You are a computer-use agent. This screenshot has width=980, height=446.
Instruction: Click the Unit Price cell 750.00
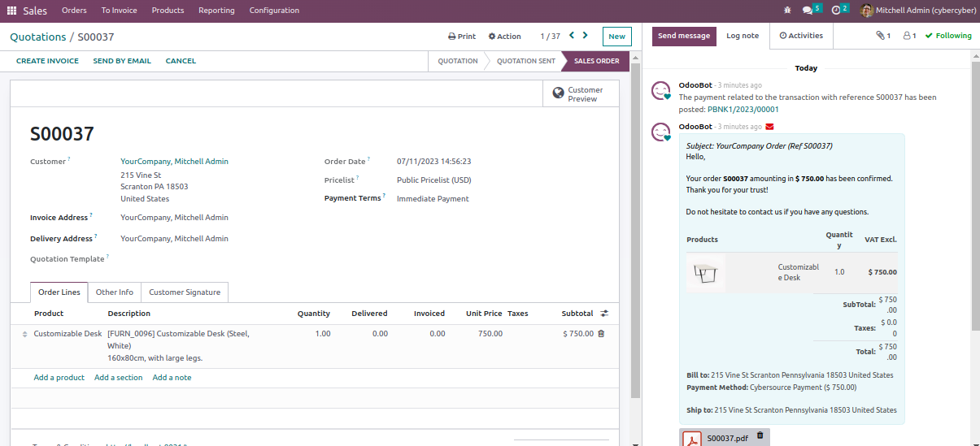(x=490, y=334)
